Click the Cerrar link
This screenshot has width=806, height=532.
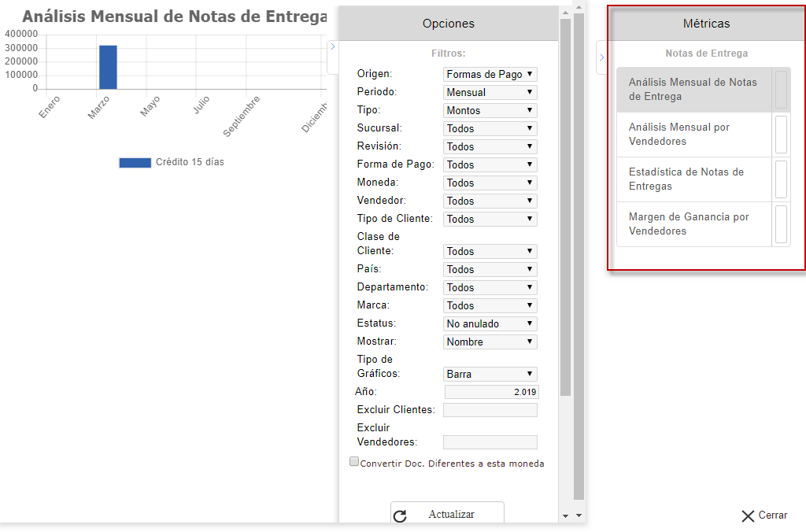click(772, 515)
